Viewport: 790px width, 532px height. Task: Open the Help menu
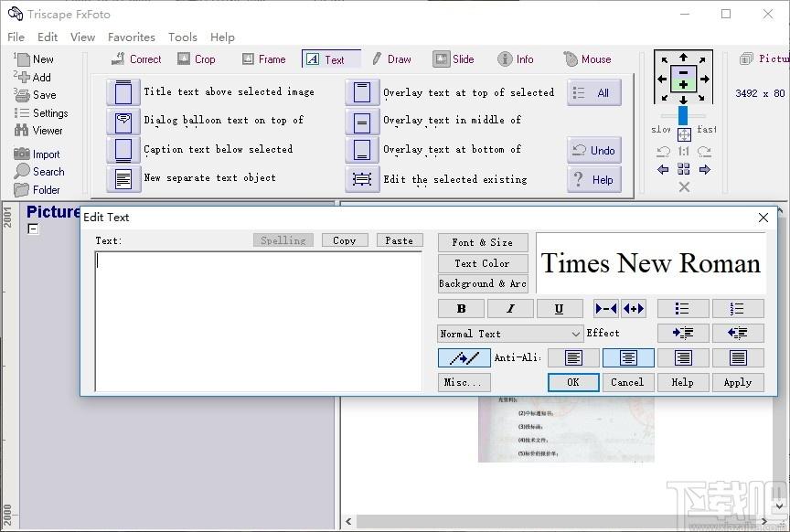[222, 37]
